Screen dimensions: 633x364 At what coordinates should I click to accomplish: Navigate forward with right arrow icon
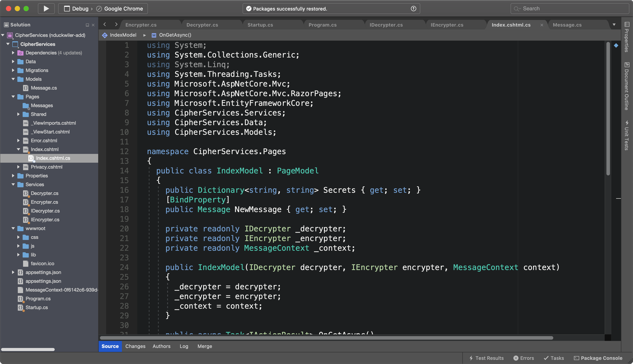tap(116, 24)
